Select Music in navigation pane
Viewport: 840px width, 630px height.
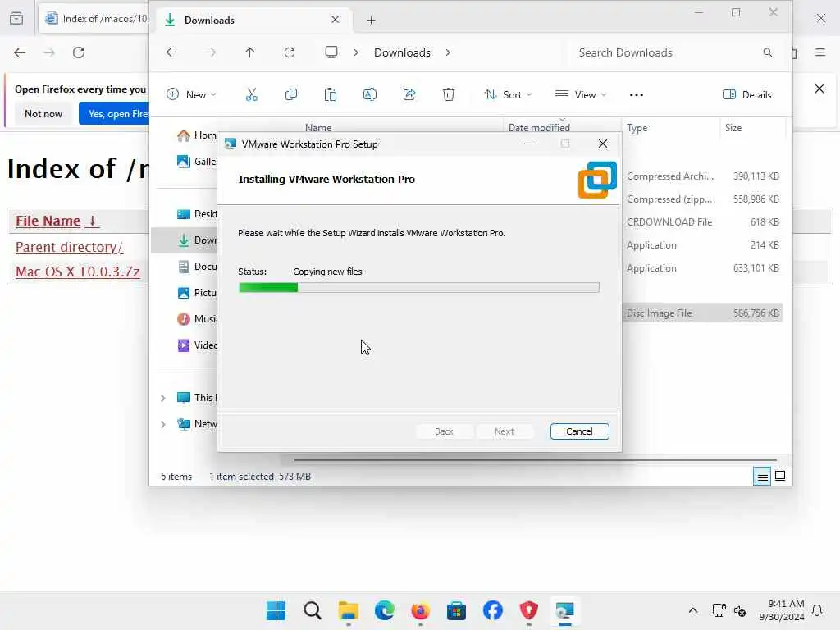[x=197, y=319]
